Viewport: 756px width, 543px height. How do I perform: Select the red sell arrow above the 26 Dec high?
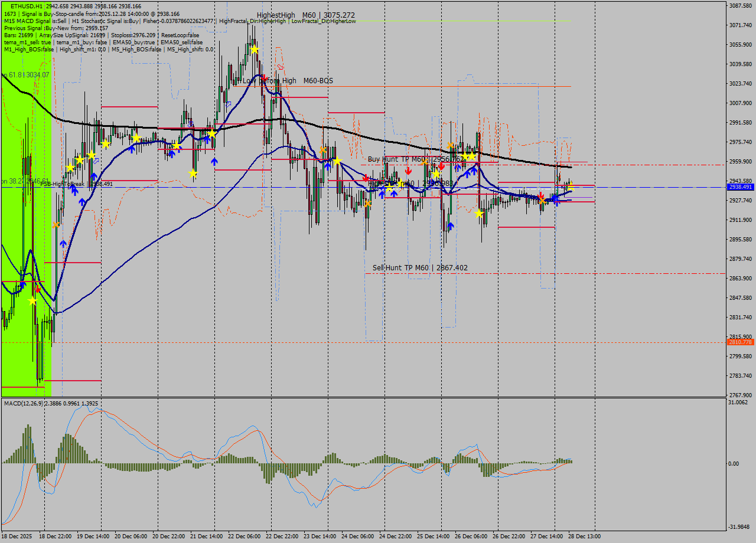tap(441, 166)
